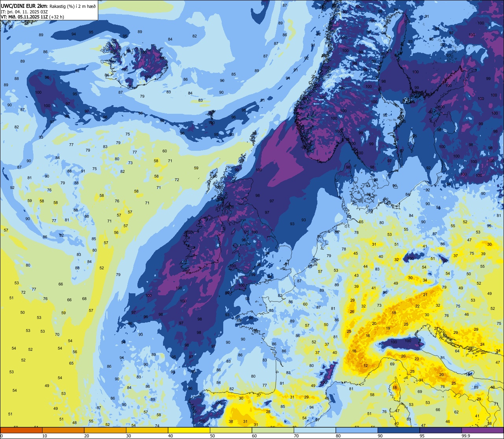
Task: Click the 20–30% amber legend swatch
Action: 105,430
